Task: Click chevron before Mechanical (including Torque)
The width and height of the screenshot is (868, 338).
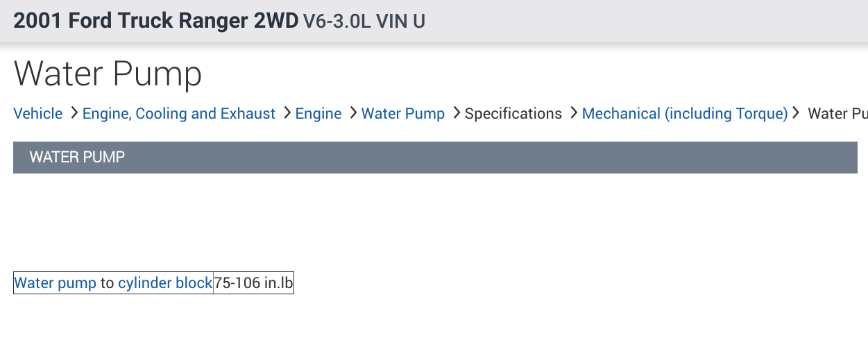Action: tap(574, 113)
